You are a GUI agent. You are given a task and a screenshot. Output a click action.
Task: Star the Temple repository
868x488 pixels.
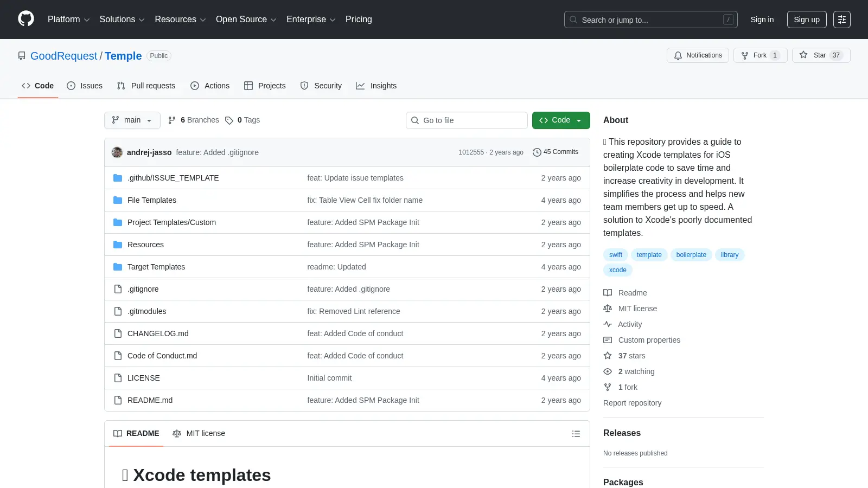pos(821,55)
